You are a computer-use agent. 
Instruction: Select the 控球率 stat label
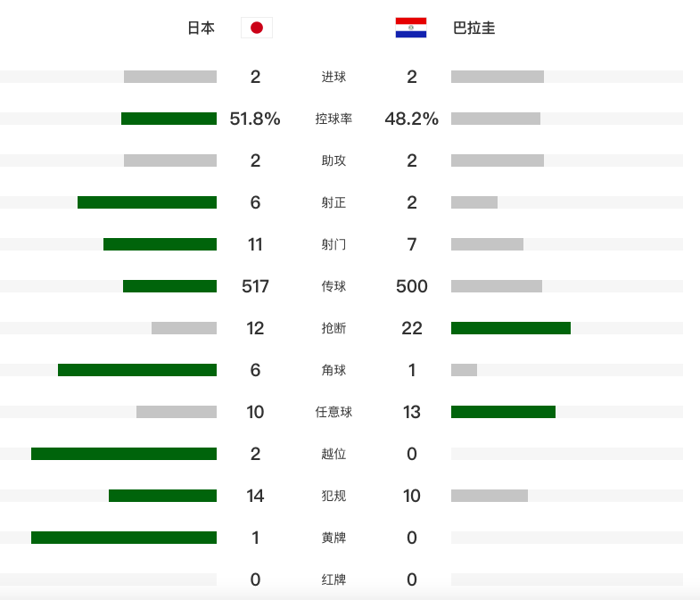[334, 119]
